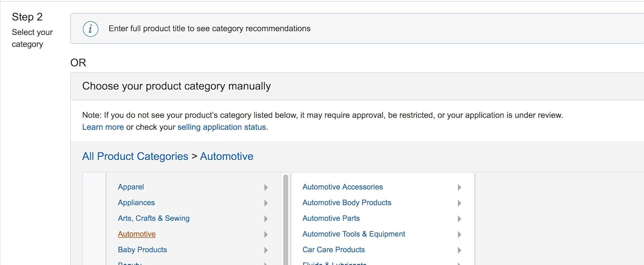Open the Learn more link

point(103,127)
